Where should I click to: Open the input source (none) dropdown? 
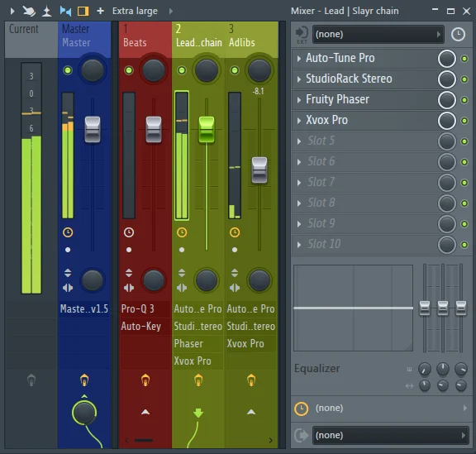(378, 34)
